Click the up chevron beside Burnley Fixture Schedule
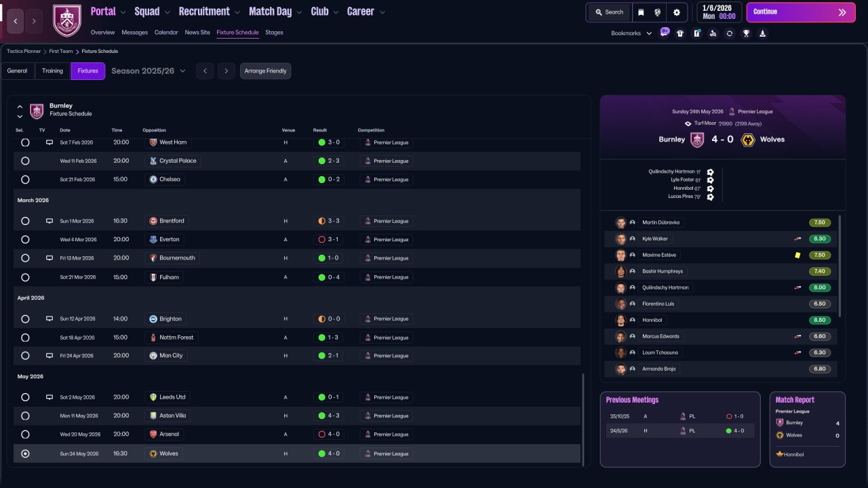 [20, 106]
